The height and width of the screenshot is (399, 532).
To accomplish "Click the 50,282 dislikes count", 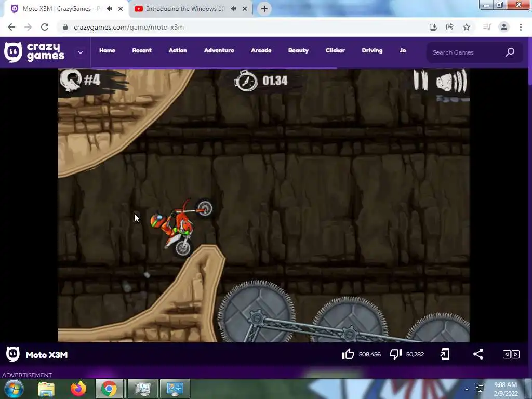I will [x=415, y=354].
